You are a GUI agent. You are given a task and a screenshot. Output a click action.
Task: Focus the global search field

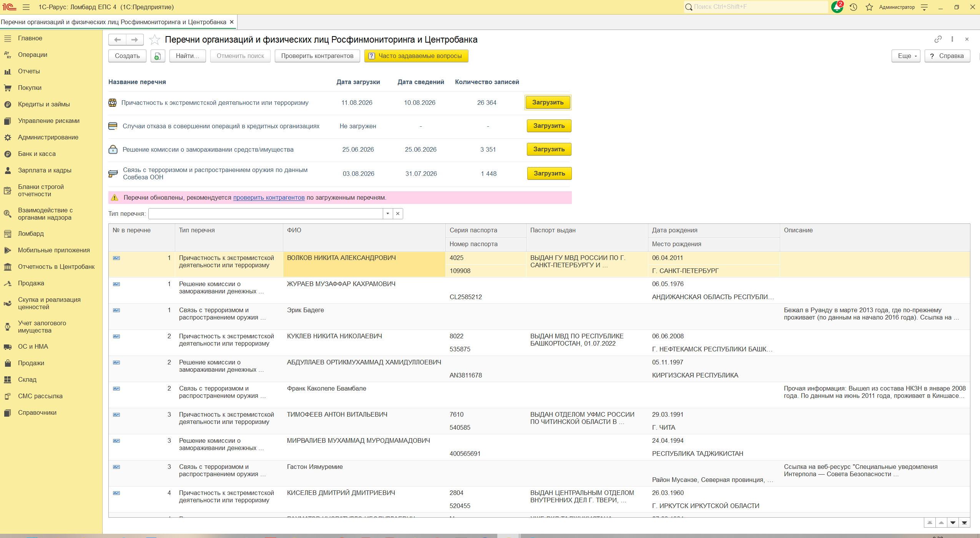point(756,7)
